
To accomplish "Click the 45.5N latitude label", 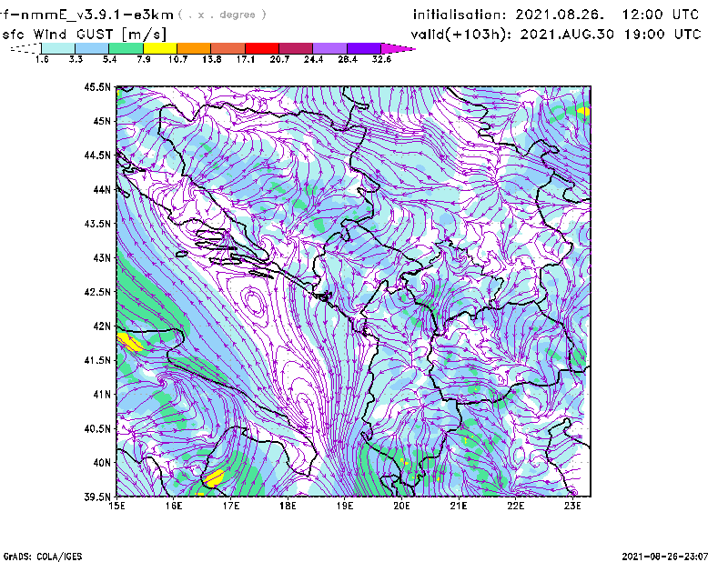I will pos(97,86).
